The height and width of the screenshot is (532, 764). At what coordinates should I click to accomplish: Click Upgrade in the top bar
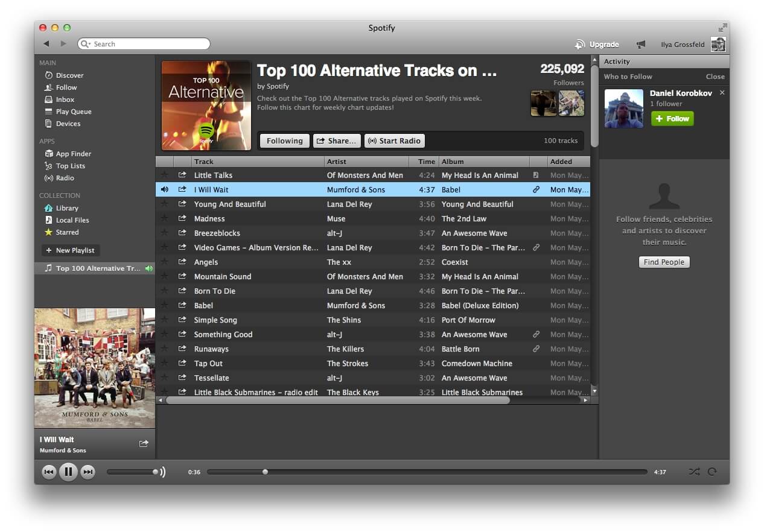pos(597,45)
